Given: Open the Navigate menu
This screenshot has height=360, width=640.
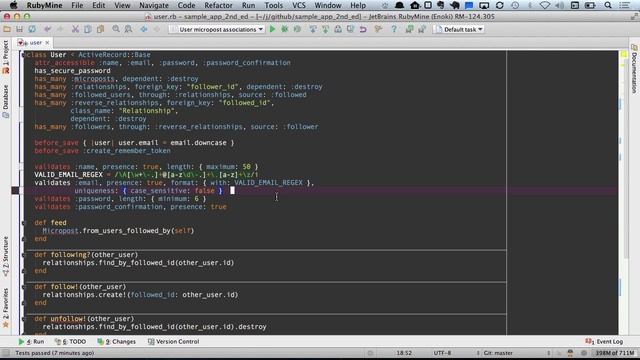Looking at the screenshot, I should (x=154, y=5).
